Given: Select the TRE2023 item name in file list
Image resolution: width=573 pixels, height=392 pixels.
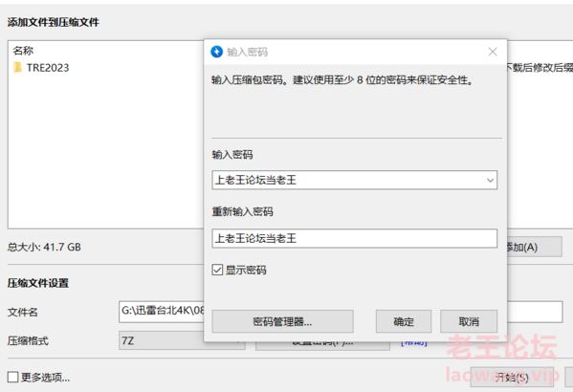Looking at the screenshot, I should tap(48, 68).
